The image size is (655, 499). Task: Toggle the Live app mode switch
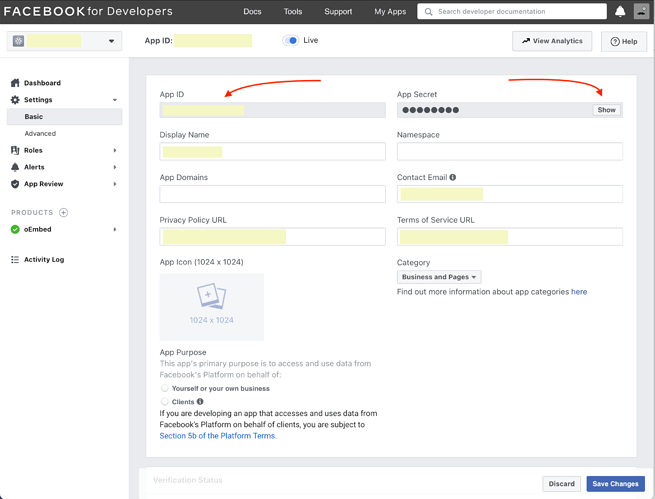tap(291, 41)
